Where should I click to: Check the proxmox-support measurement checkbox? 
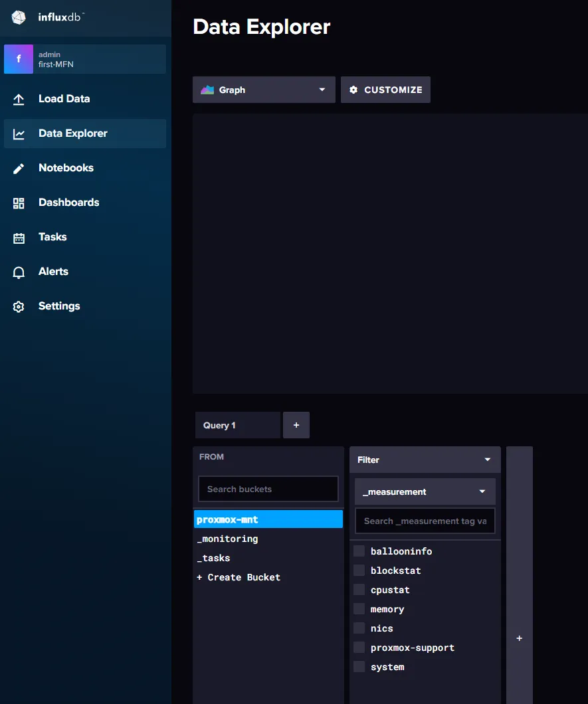click(359, 648)
